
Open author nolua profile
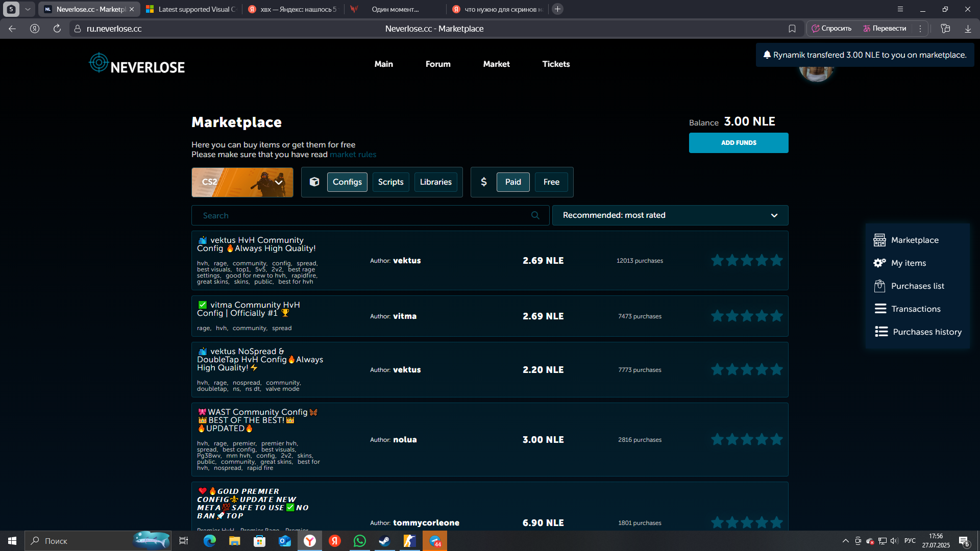[405, 440]
